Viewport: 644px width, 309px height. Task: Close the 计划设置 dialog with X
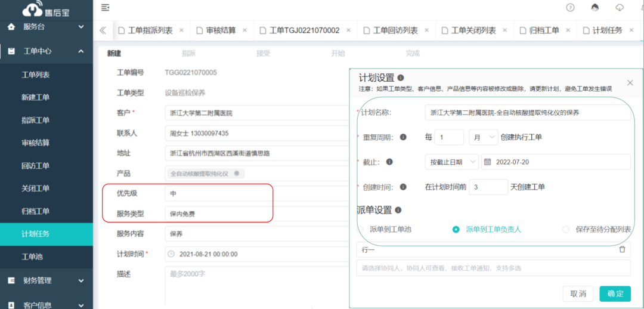coord(630,82)
